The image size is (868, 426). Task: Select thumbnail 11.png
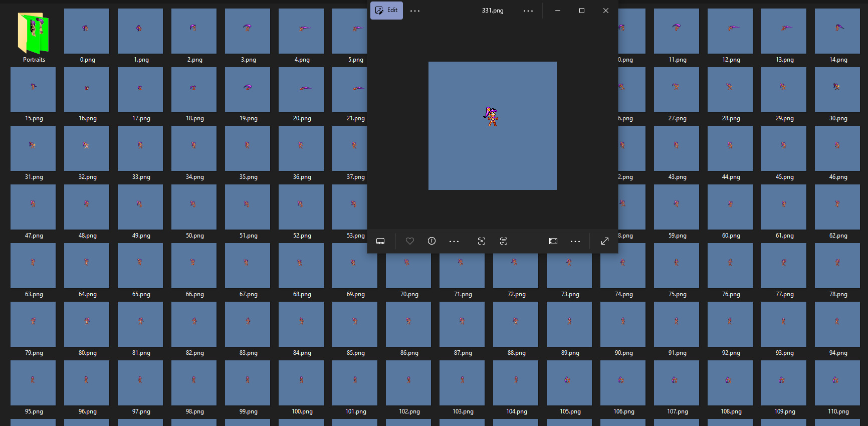[677, 31]
